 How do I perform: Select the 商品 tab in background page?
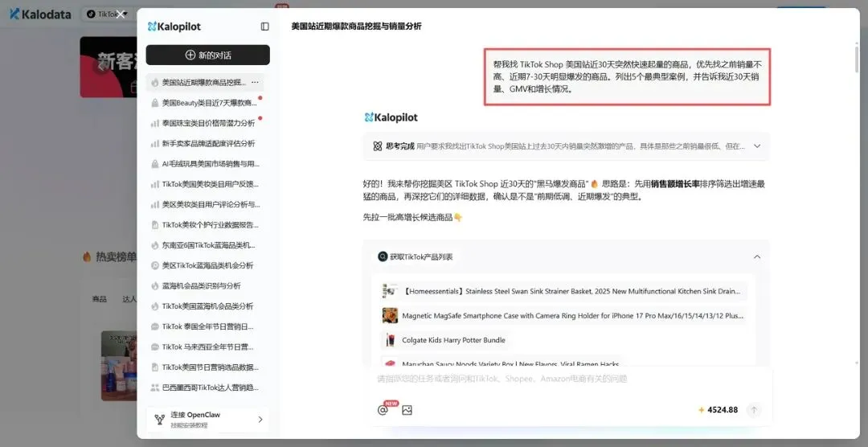[100, 299]
